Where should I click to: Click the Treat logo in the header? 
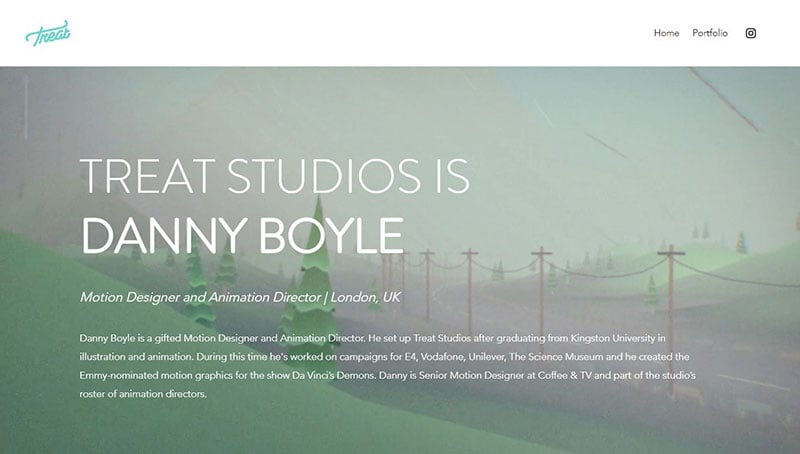(x=48, y=33)
